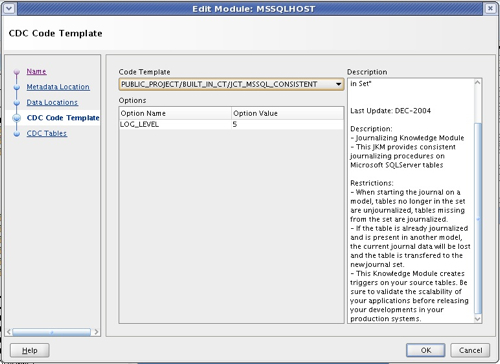The image size is (500, 364).
Task: Click the Description vertical scrollbar thumb
Action: (x=478, y=218)
